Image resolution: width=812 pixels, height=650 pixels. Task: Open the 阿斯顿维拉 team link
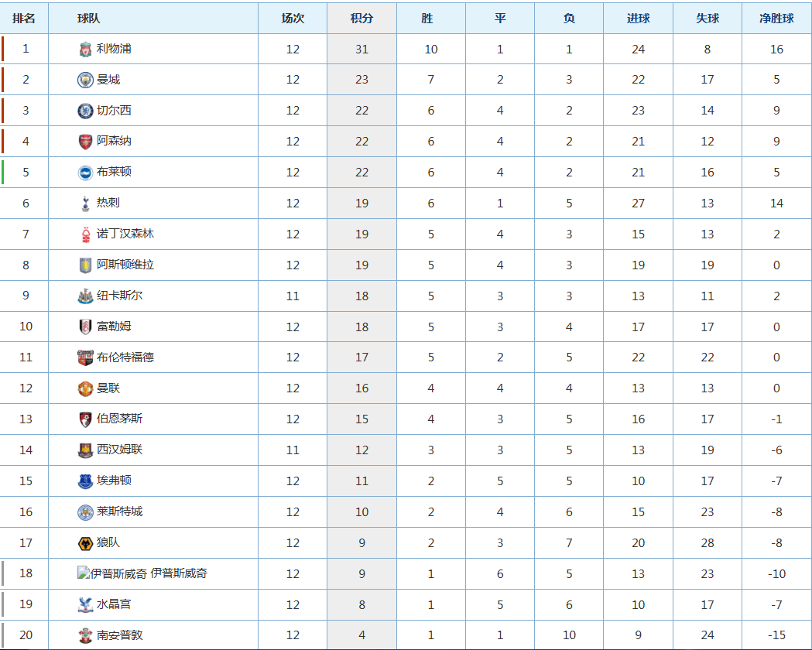click(x=125, y=265)
